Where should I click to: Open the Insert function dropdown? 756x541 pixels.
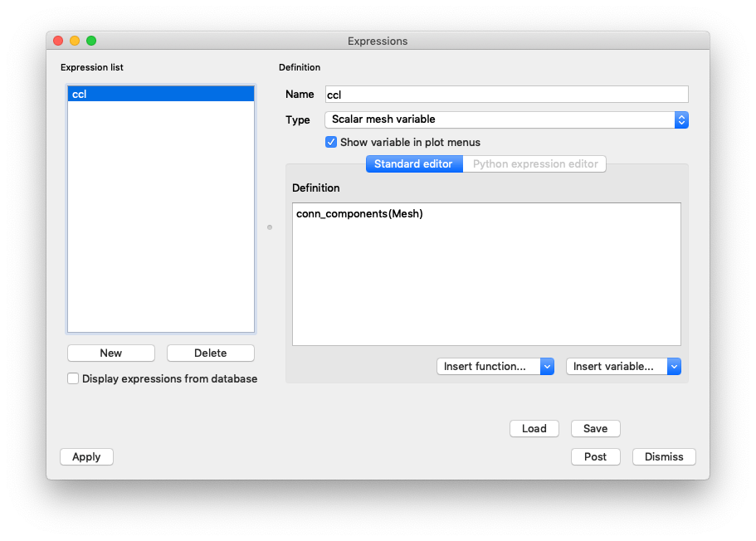pos(495,367)
